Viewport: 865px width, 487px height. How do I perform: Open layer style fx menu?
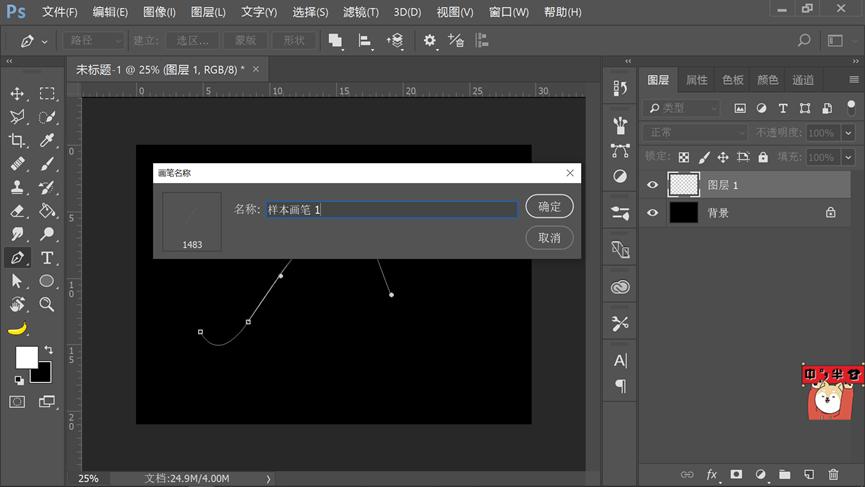pos(712,474)
